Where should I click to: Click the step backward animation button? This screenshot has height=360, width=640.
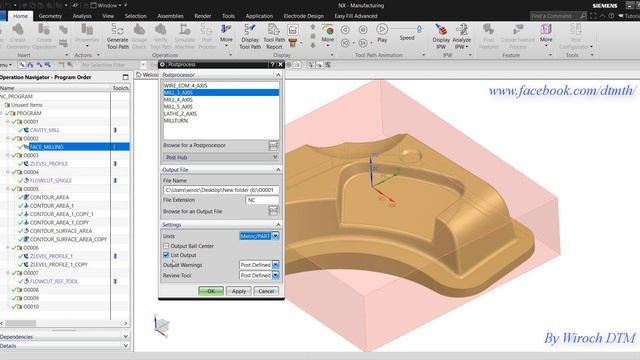coord(345,30)
